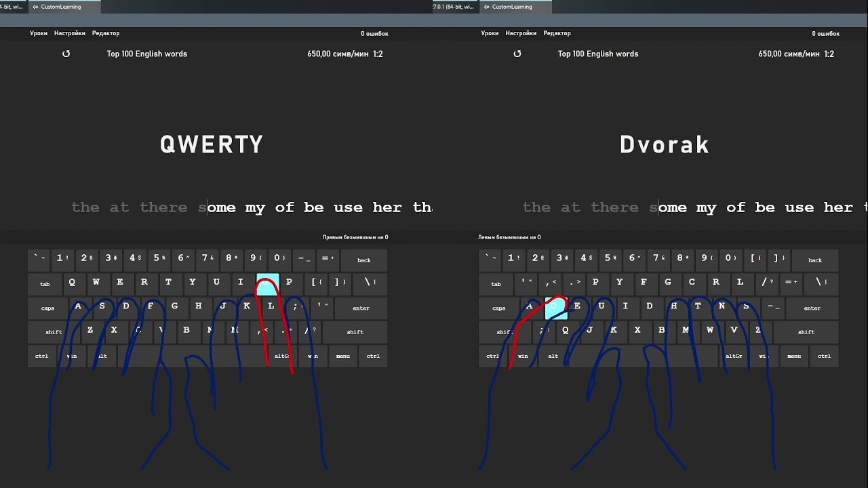Restart the lesson in the Dvorak window
The width and height of the screenshot is (868, 488).
pos(517,54)
